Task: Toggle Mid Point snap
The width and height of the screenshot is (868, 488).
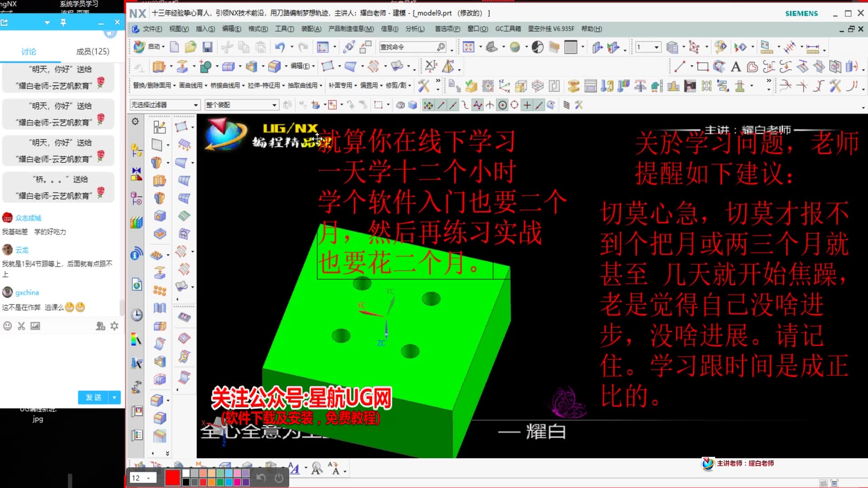Action: coord(453,105)
